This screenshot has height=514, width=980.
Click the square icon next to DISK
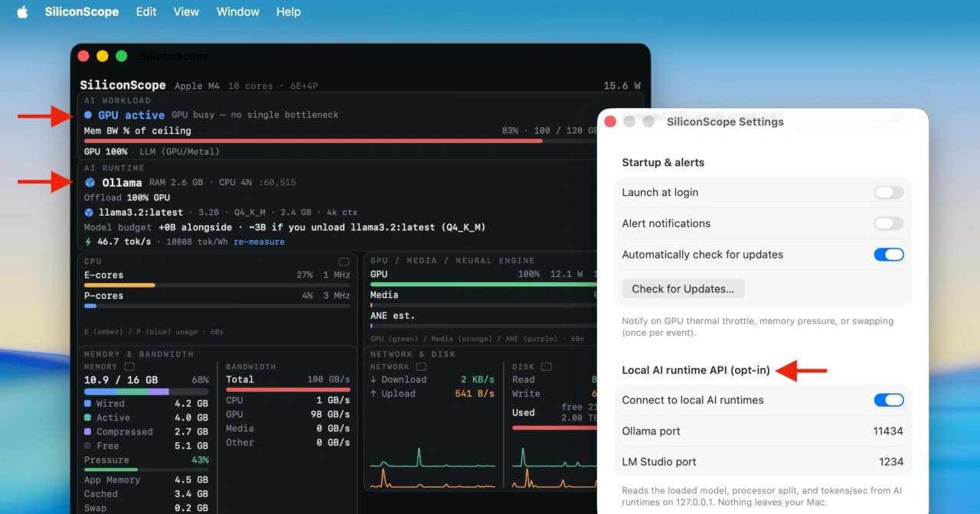tap(546, 367)
